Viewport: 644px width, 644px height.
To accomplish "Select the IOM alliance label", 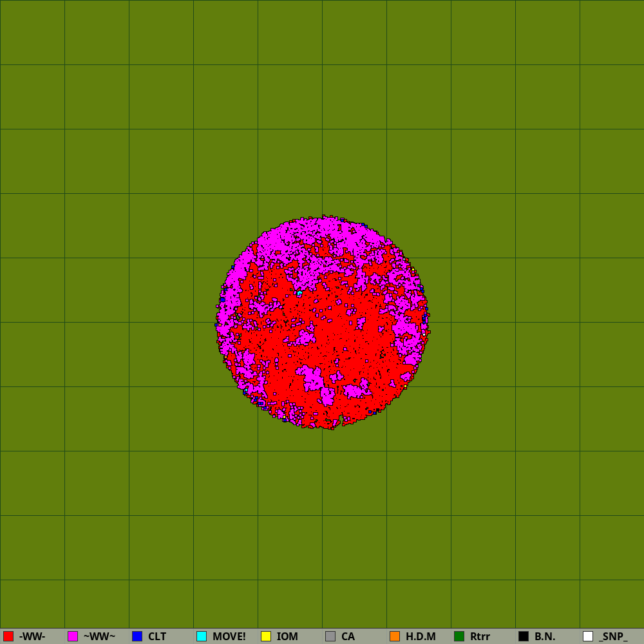I will click(287, 636).
